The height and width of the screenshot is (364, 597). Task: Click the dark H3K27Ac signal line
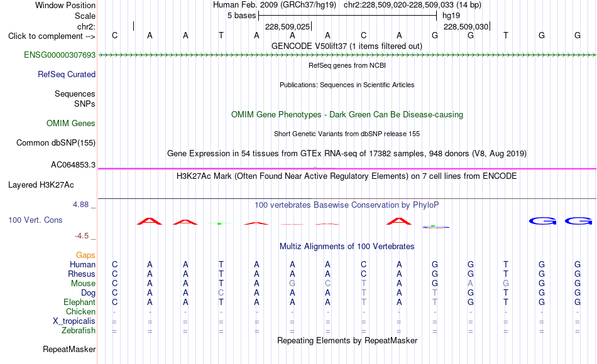[x=347, y=198]
